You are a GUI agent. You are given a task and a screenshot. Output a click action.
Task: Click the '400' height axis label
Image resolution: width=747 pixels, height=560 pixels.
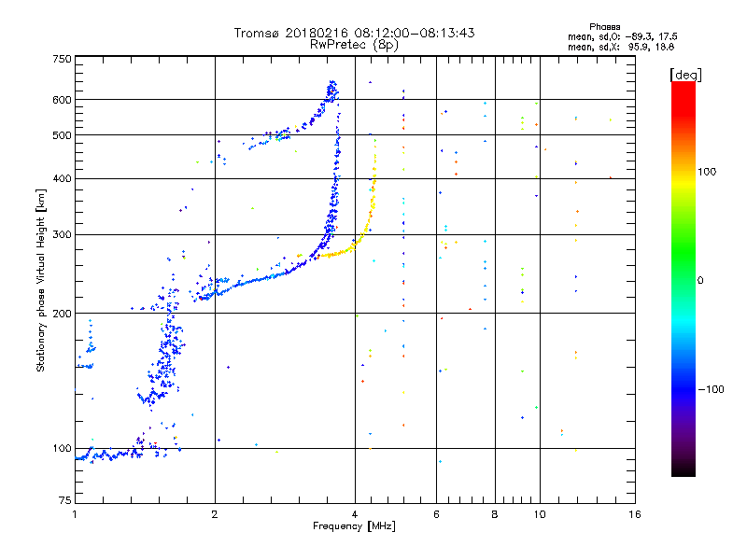click(62, 178)
